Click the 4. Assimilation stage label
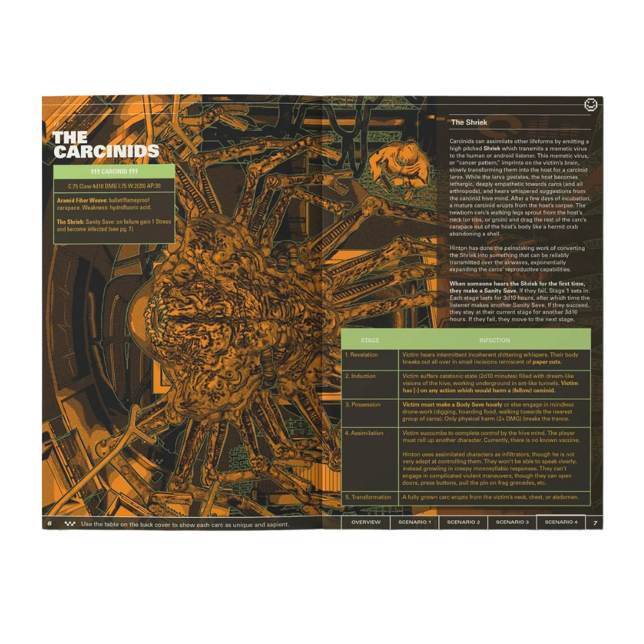 pyautogui.click(x=364, y=433)
